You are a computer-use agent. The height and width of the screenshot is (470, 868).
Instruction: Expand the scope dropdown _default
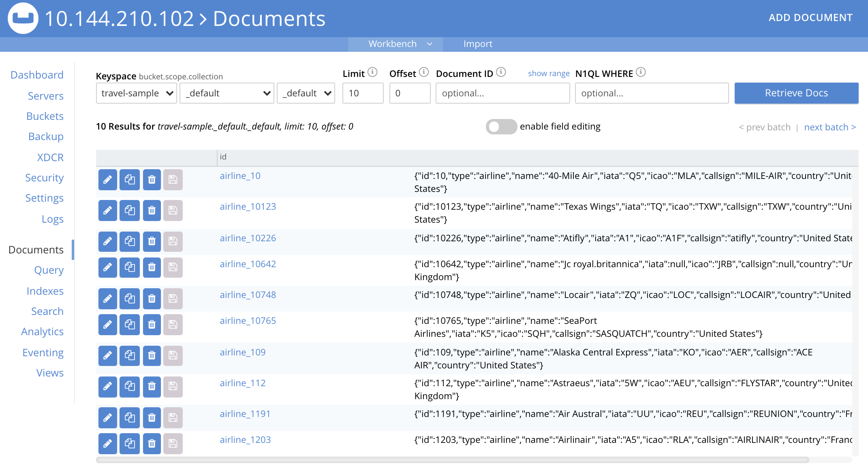[x=225, y=93]
